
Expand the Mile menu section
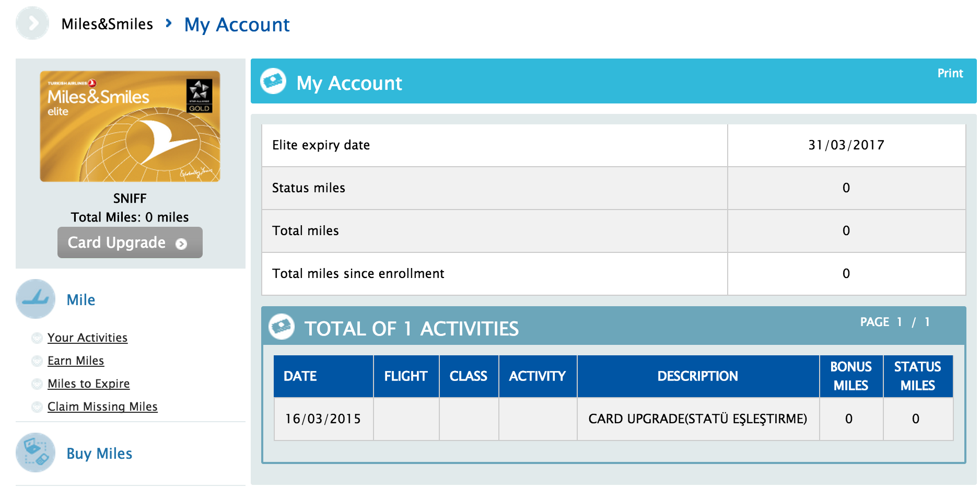click(81, 300)
